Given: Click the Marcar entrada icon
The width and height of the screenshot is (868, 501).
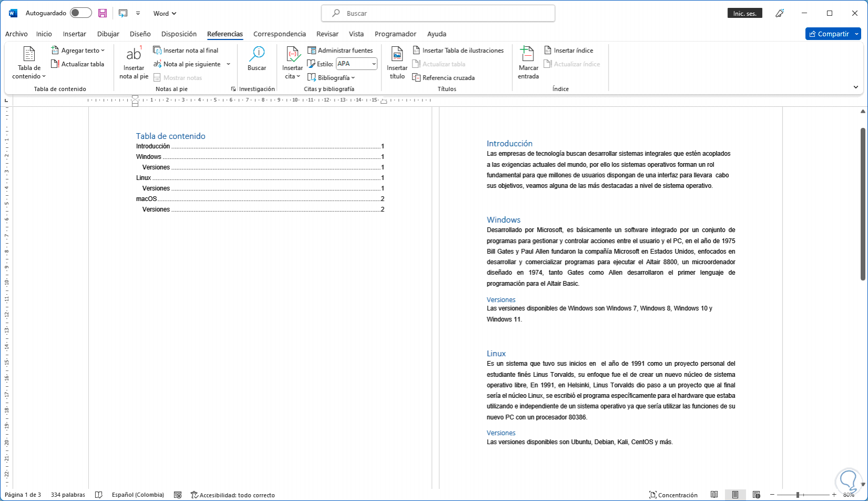Looking at the screenshot, I should click(527, 55).
